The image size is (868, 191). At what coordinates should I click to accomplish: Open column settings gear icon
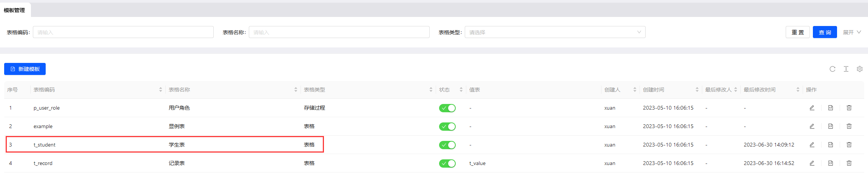[x=860, y=69]
